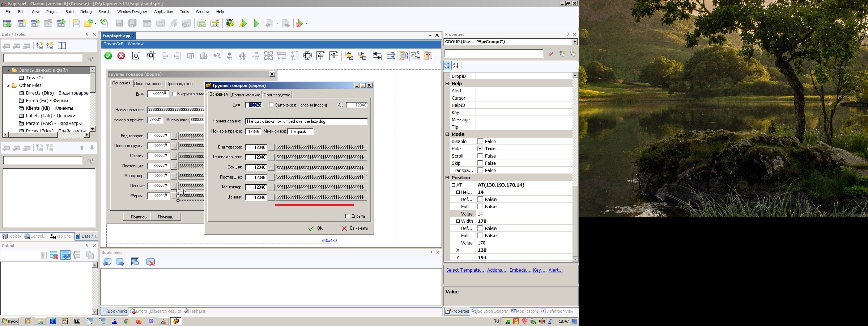Switch to the Дополнительно tab in preview form

pyautogui.click(x=246, y=95)
